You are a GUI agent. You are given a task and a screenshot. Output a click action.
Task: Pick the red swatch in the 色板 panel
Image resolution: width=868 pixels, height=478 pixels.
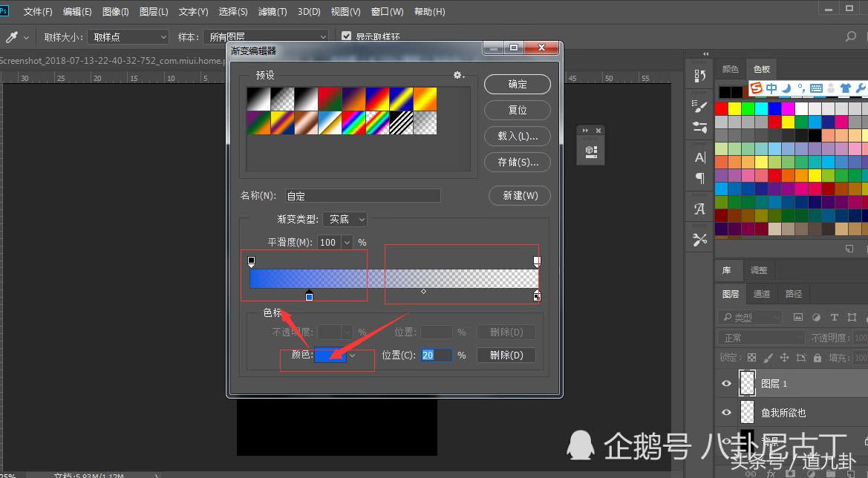(721, 107)
